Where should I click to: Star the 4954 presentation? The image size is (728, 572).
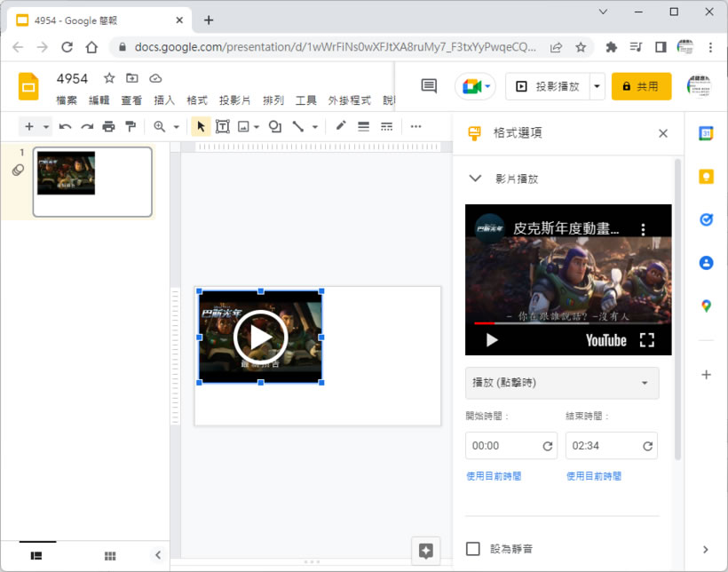click(109, 78)
